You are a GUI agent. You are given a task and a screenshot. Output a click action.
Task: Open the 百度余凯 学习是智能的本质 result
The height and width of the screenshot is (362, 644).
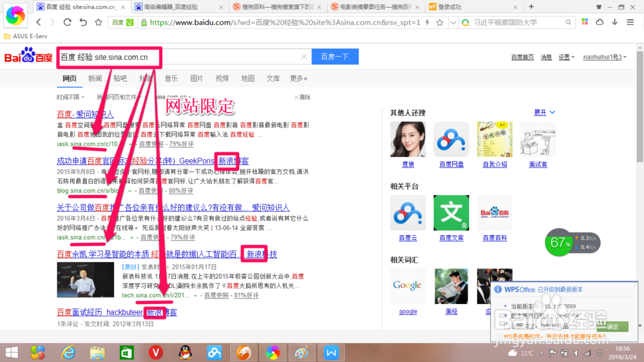(167, 254)
